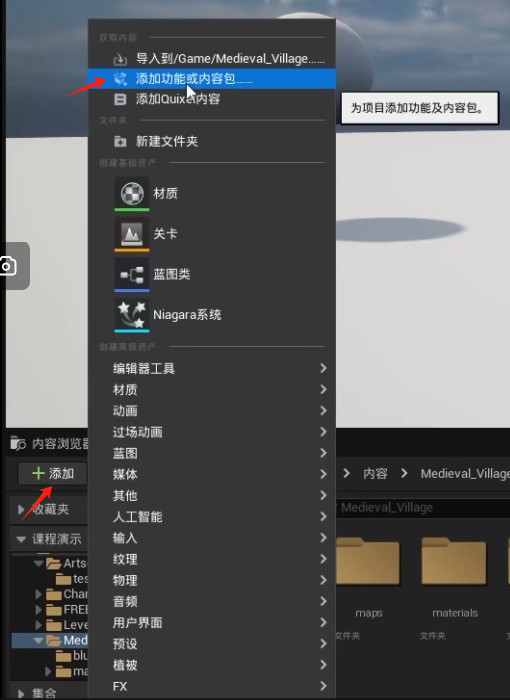Click the 添加Quixel内容 icon
The width and height of the screenshot is (510, 700).
120,99
